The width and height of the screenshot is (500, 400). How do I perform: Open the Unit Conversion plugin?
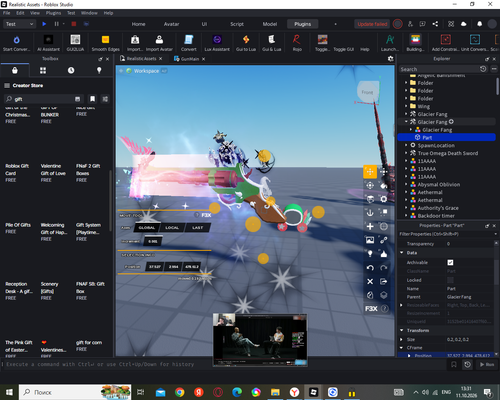tap(475, 43)
